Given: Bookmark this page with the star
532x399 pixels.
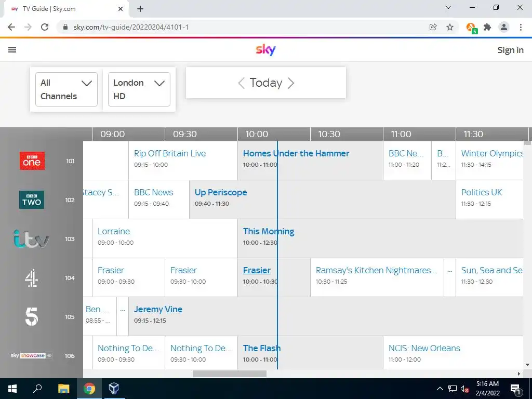Looking at the screenshot, I should click(x=450, y=27).
